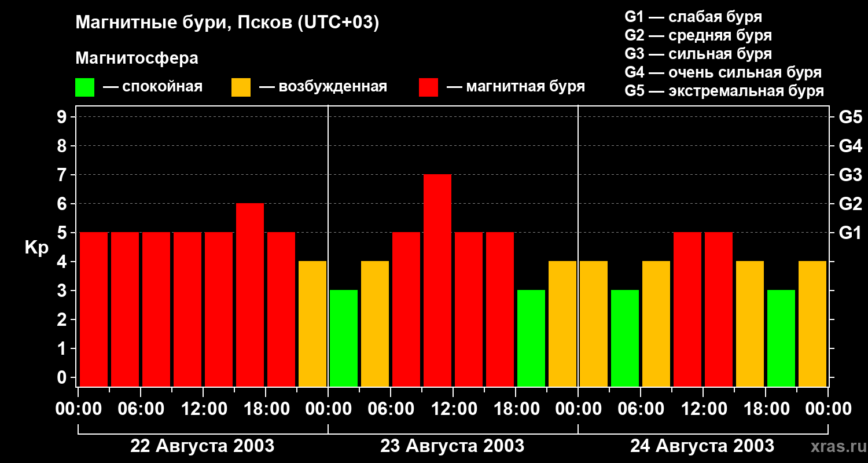This screenshot has height=463, width=868.
Task: Select the line "G2 — средняя буря"
Action: tap(698, 35)
